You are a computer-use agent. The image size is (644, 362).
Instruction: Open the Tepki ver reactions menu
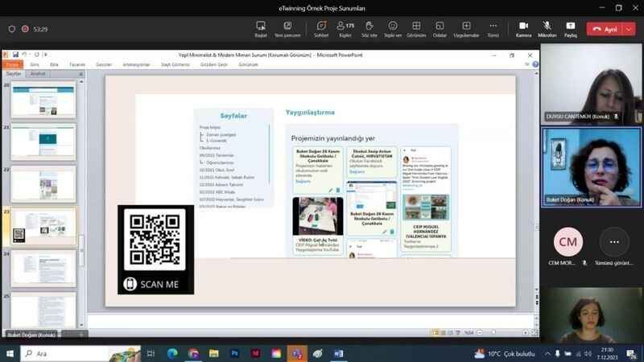coord(393,30)
